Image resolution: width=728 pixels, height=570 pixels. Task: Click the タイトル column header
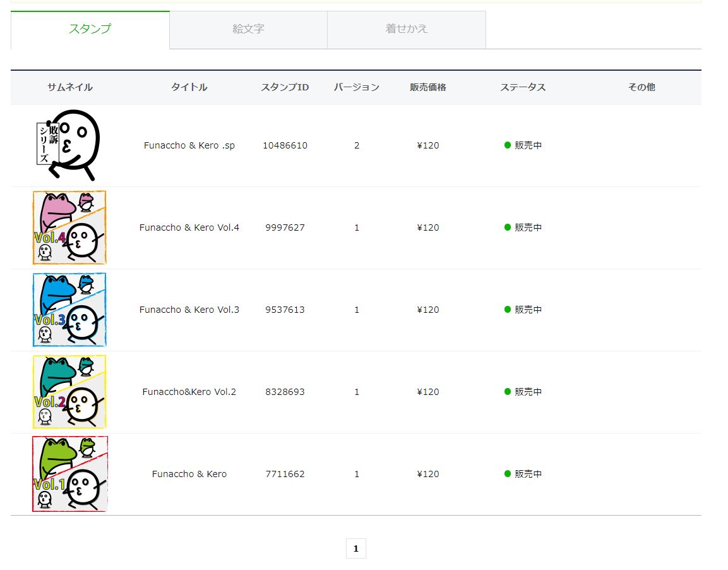[x=189, y=87]
